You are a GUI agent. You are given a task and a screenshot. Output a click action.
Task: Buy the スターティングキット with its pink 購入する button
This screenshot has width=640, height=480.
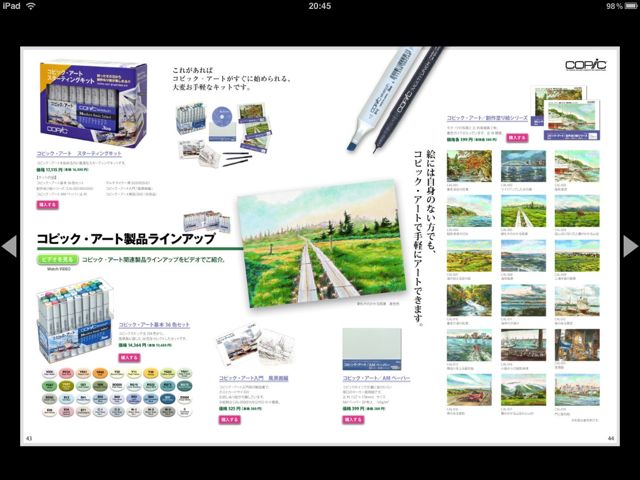coord(48,205)
